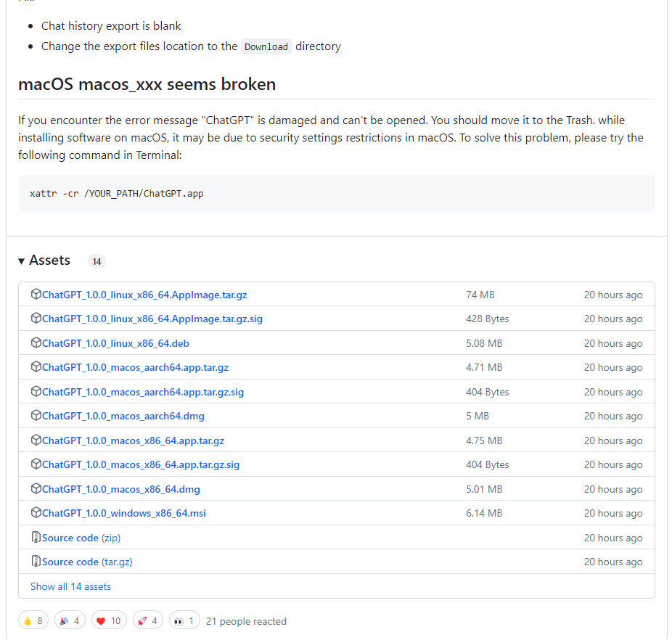Toggle eyes reaction with 1
This screenshot has width=672, height=640.
185,620
